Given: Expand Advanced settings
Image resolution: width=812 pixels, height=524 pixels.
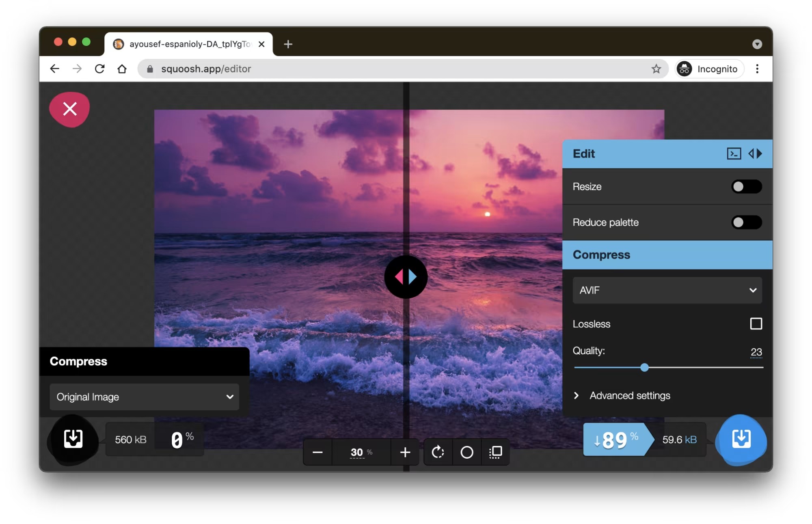Looking at the screenshot, I should (x=622, y=396).
